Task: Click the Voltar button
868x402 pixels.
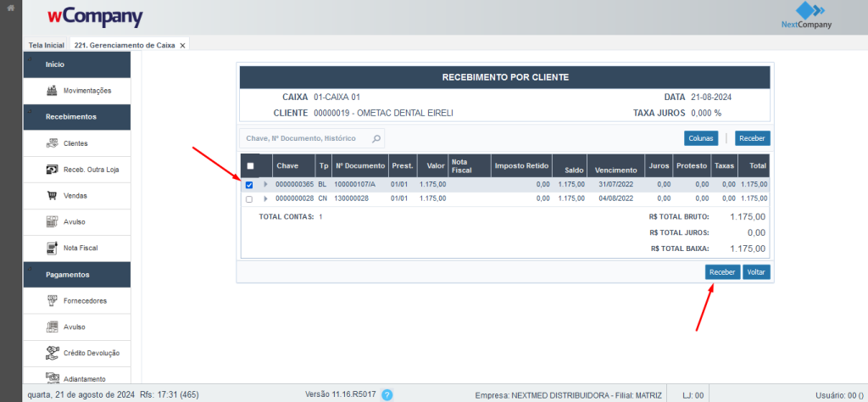Action: tap(756, 272)
